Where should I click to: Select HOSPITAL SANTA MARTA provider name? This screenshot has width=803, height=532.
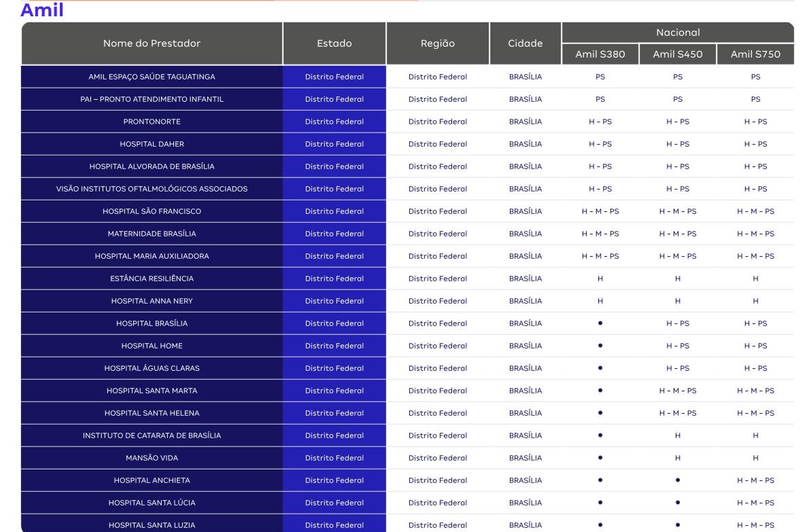[152, 391]
